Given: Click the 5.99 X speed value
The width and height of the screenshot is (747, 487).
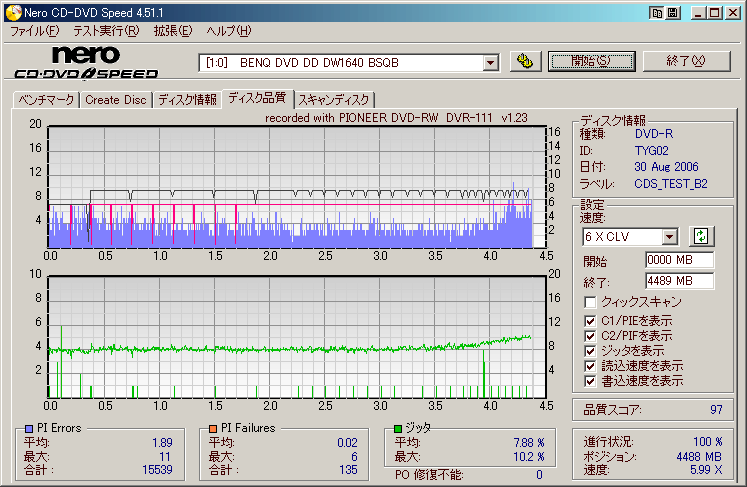Looking at the screenshot, I should point(706,470).
